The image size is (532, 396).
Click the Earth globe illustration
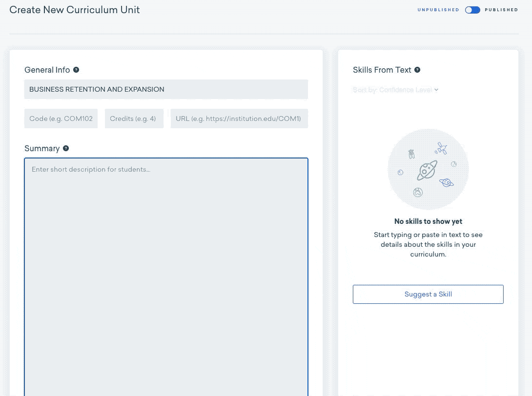point(418,192)
